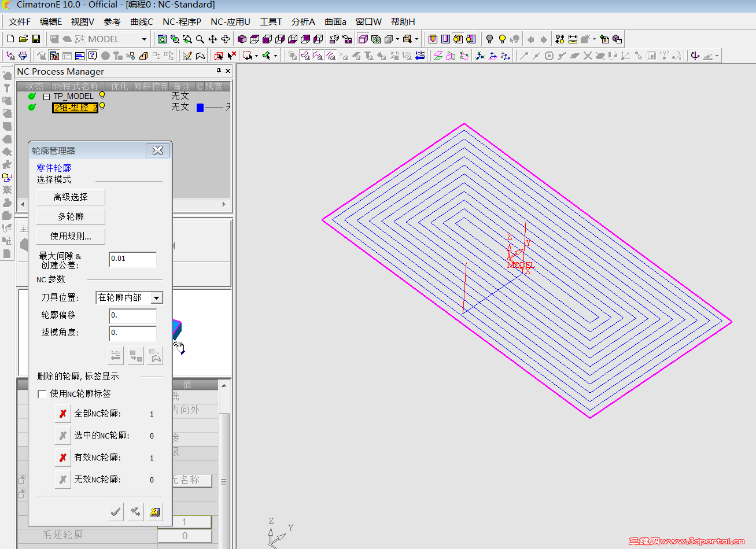Expand the dropdown at the far right of the second toolbar
Viewport: 756px width, 549px height.
pos(717,56)
